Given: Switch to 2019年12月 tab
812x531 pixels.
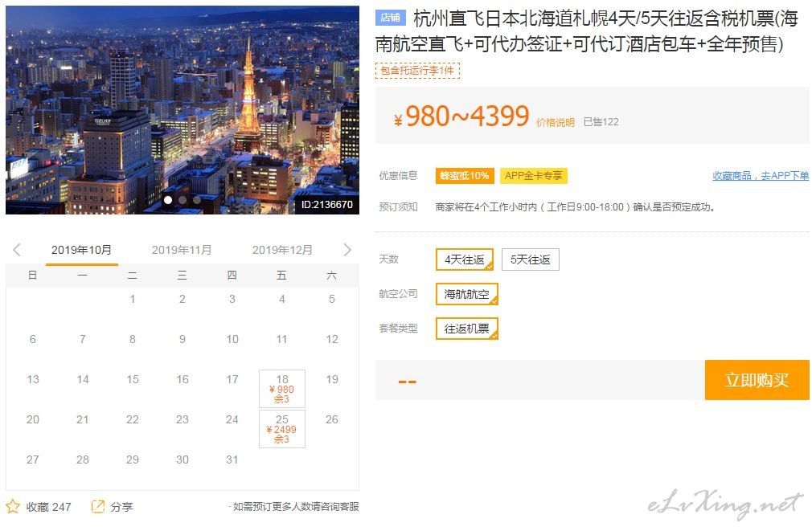Looking at the screenshot, I should (282, 250).
